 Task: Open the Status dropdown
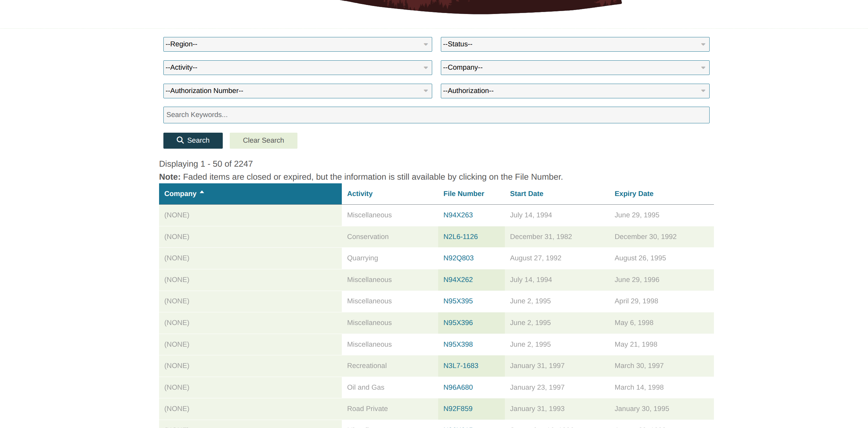point(575,44)
